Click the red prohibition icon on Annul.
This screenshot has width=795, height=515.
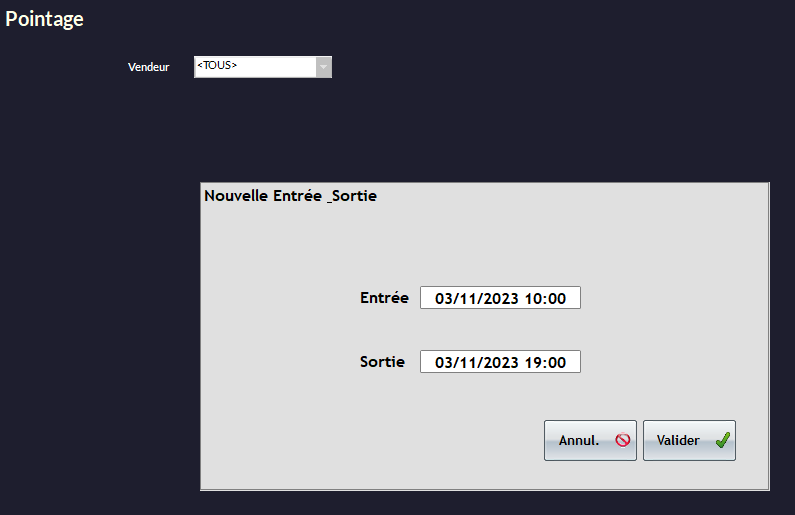[x=623, y=440]
